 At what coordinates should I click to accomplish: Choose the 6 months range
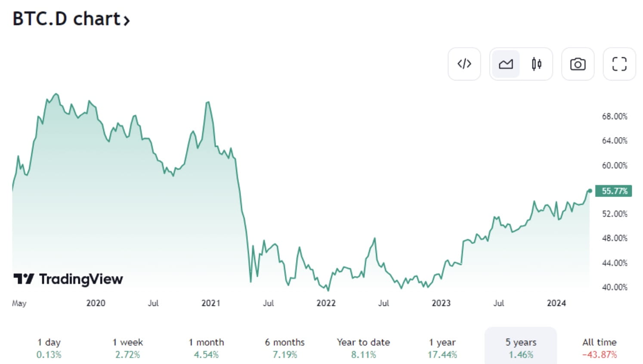tap(284, 348)
